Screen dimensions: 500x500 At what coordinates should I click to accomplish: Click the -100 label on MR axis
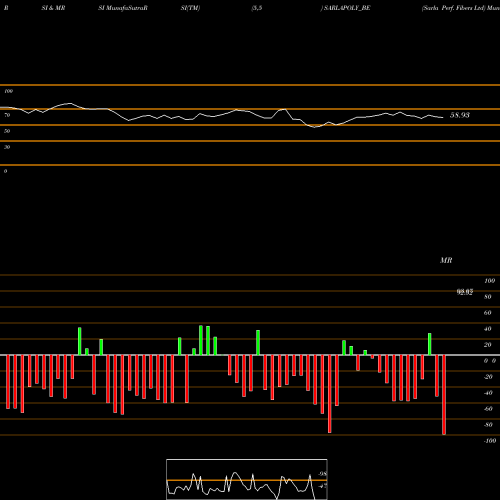(x=490, y=441)
